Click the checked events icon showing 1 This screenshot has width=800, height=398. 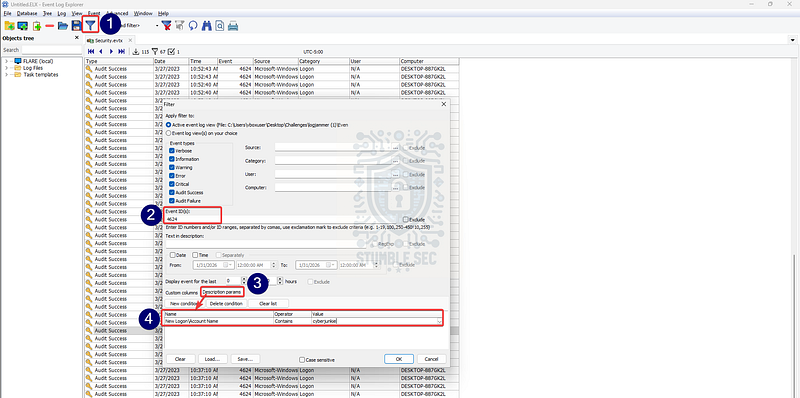coord(171,52)
